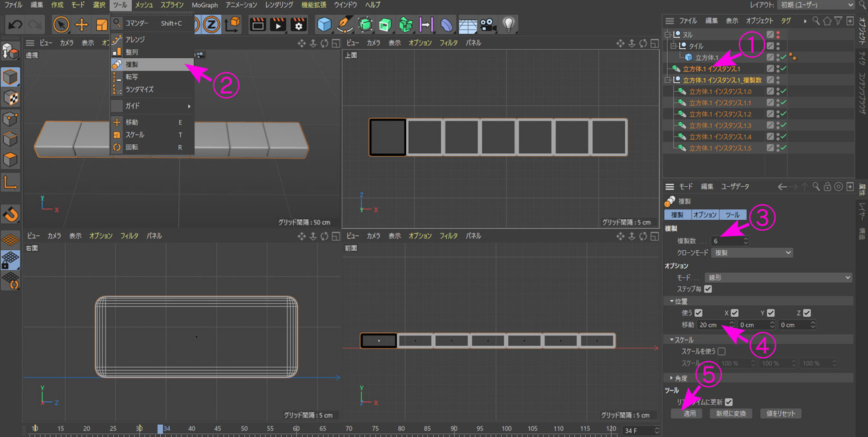Viewport: 868px width, 437px height.
Task: Toggle the ステップ毎 checkbox
Action: [x=708, y=289]
